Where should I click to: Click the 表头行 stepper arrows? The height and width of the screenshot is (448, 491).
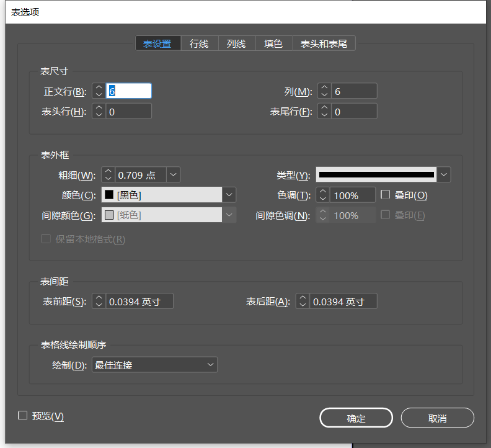coord(99,112)
